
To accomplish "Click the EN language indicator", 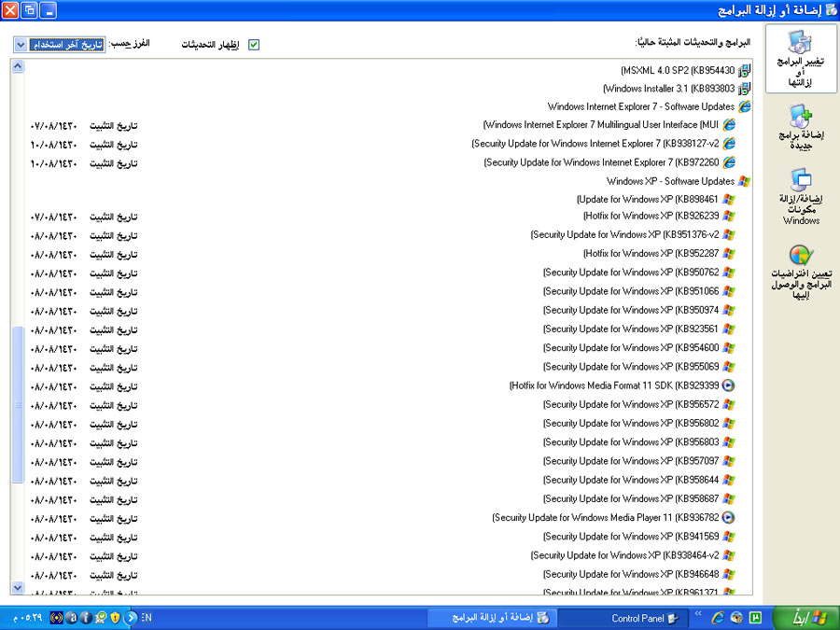I will point(147,618).
